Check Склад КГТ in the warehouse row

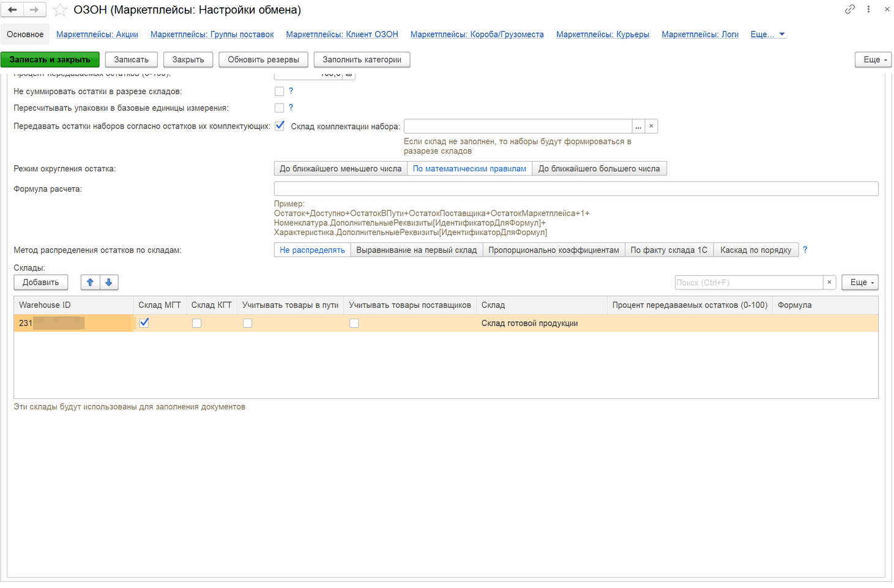click(x=196, y=323)
